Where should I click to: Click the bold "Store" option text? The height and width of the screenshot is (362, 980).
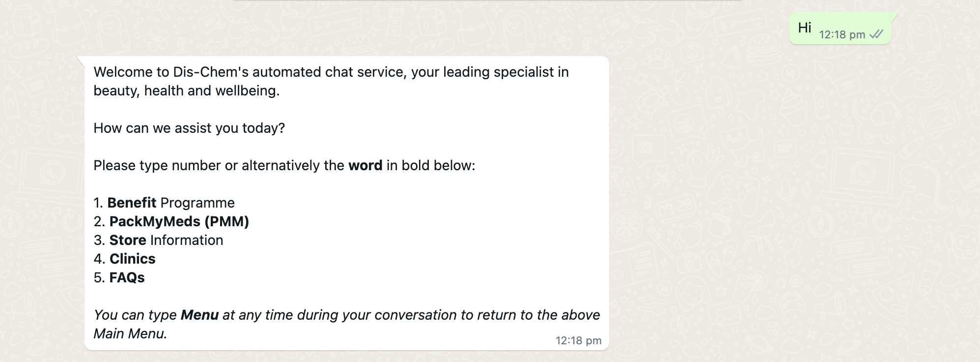pyautogui.click(x=128, y=240)
